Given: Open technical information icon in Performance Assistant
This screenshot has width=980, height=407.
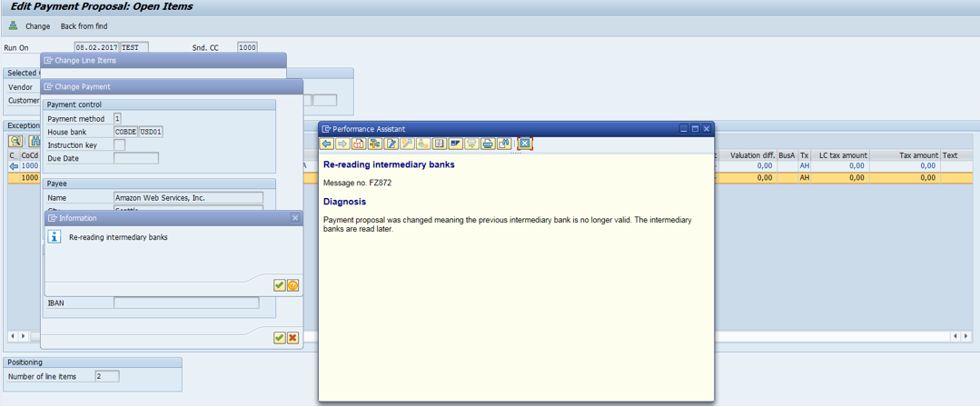Looking at the screenshot, I should click(375, 144).
